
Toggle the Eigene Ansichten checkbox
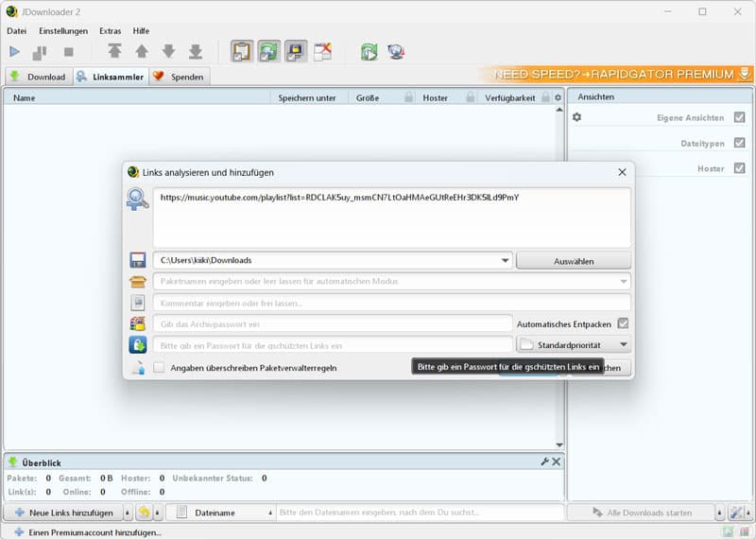[x=739, y=117]
